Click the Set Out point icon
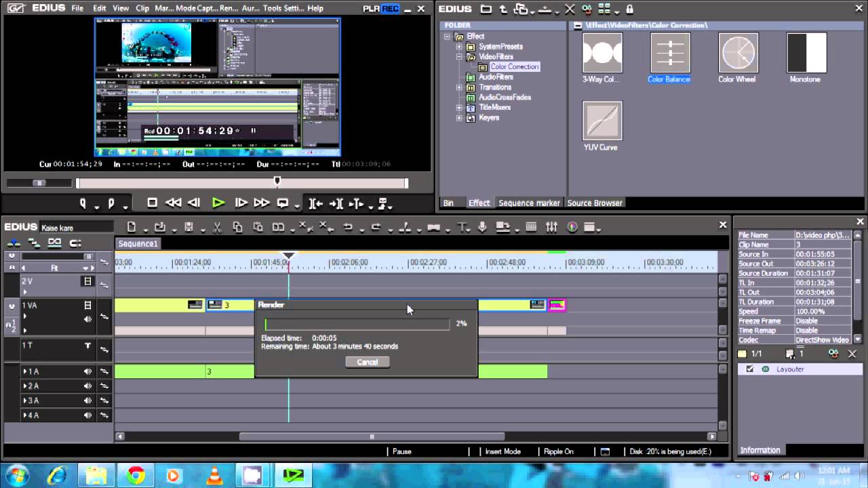 tap(111, 203)
